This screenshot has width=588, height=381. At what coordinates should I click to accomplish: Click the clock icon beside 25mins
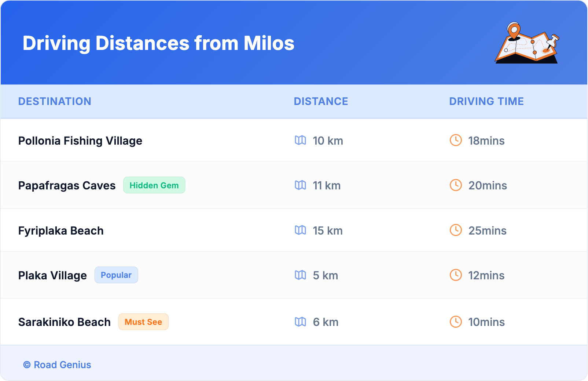(x=456, y=230)
